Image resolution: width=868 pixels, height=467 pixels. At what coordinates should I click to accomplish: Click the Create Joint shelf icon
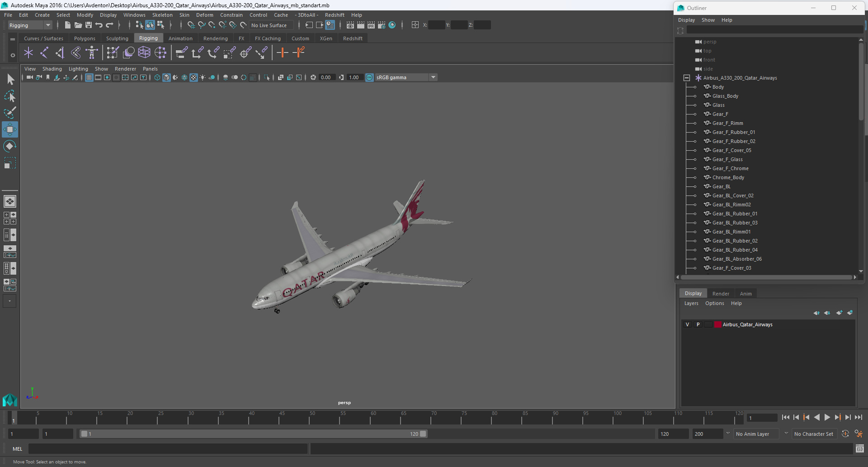point(44,53)
